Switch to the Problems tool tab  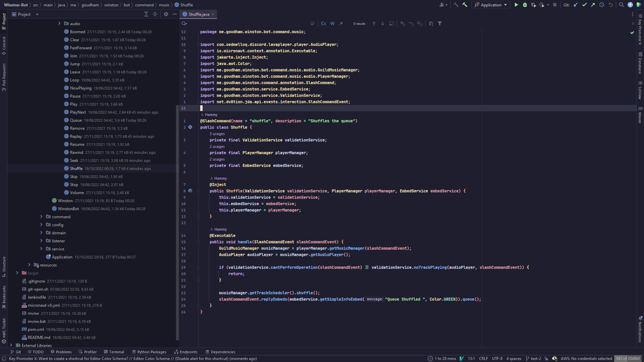point(61,352)
